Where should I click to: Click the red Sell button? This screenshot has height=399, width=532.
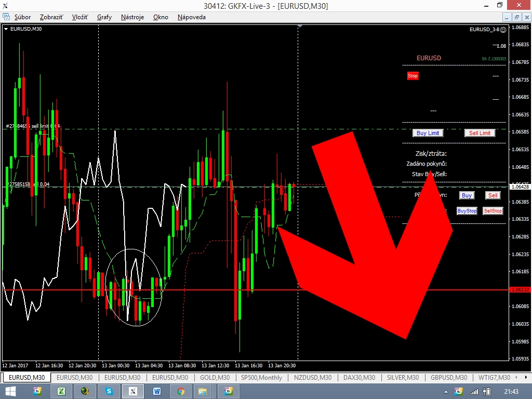click(493, 195)
